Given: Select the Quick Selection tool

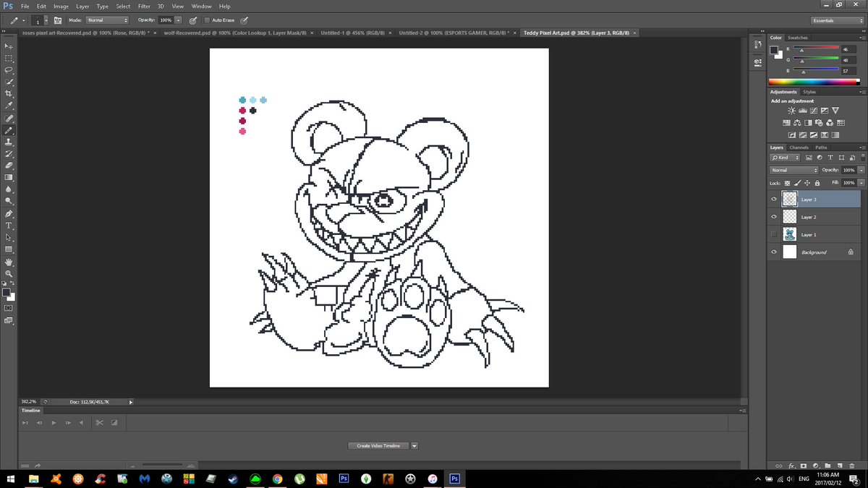Looking at the screenshot, I should click(x=9, y=82).
